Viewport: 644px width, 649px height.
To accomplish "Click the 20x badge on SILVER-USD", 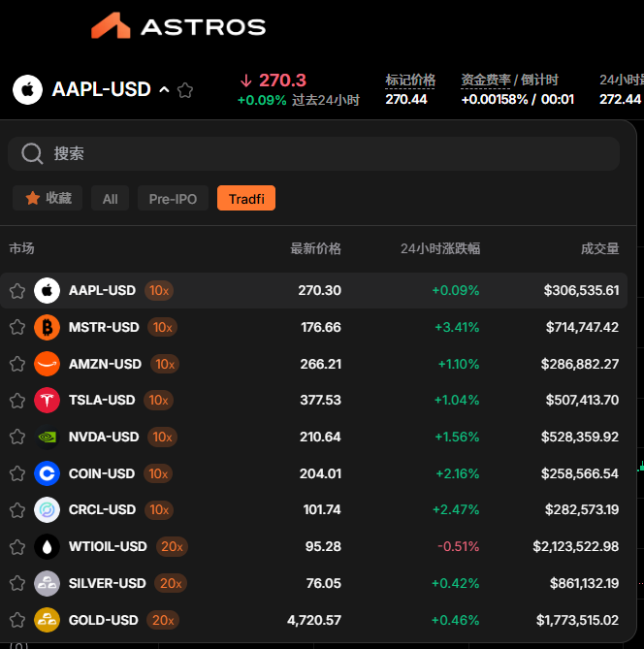I will [171, 584].
